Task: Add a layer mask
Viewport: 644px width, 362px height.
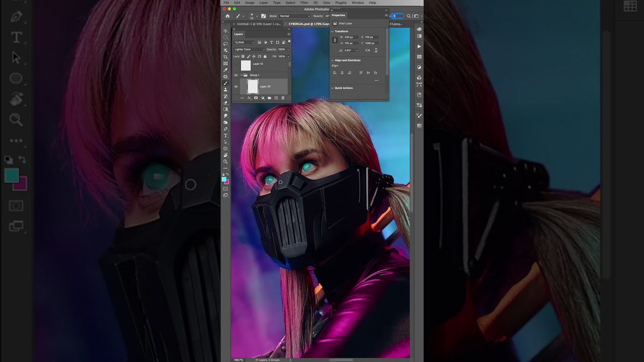Action: (256, 98)
